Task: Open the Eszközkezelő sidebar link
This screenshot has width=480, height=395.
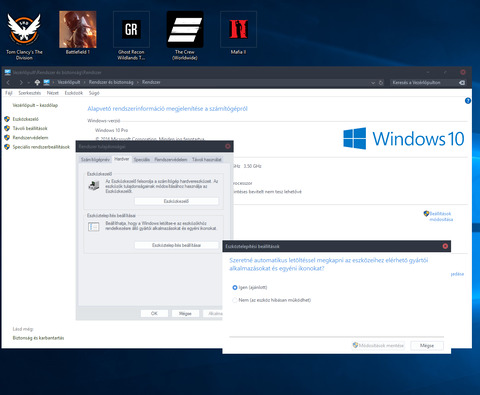Action: tap(26, 119)
